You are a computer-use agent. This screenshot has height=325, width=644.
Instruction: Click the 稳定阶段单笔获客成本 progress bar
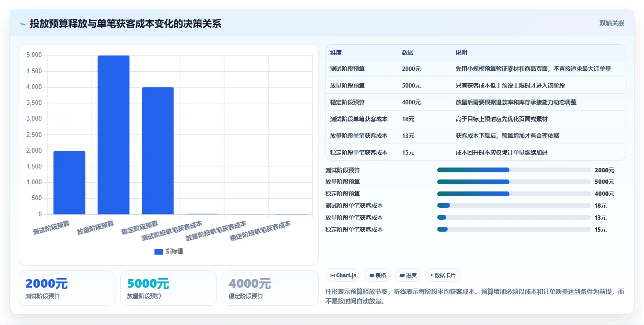514,229
